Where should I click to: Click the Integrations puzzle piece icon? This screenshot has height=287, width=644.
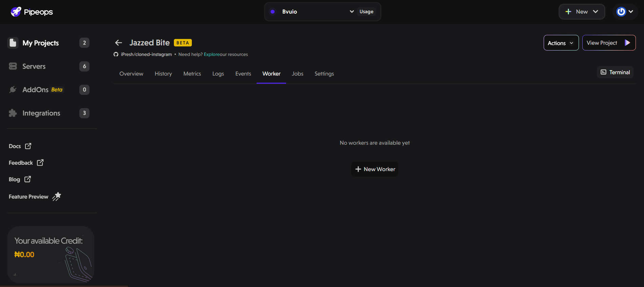point(13,113)
